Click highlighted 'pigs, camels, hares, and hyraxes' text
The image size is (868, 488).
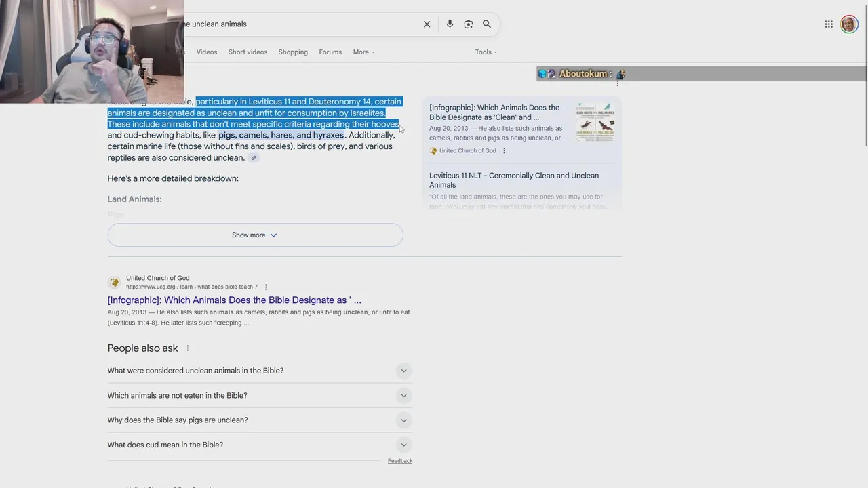[x=281, y=136]
